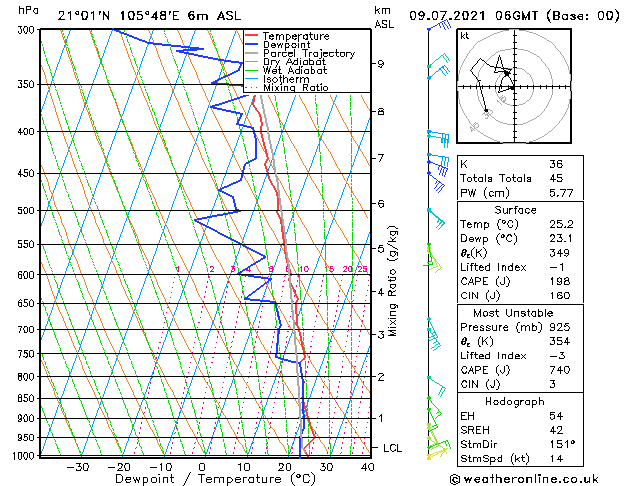The image size is (629, 486).
Task: Click the Most Unstable Pressure value 925
Action: point(560,327)
